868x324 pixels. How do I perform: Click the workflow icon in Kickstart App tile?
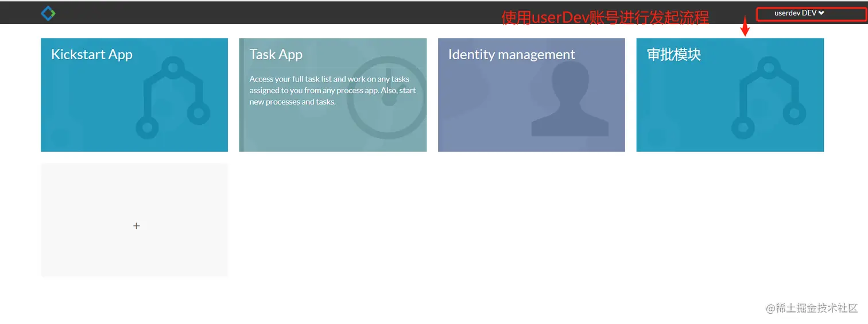(173, 98)
